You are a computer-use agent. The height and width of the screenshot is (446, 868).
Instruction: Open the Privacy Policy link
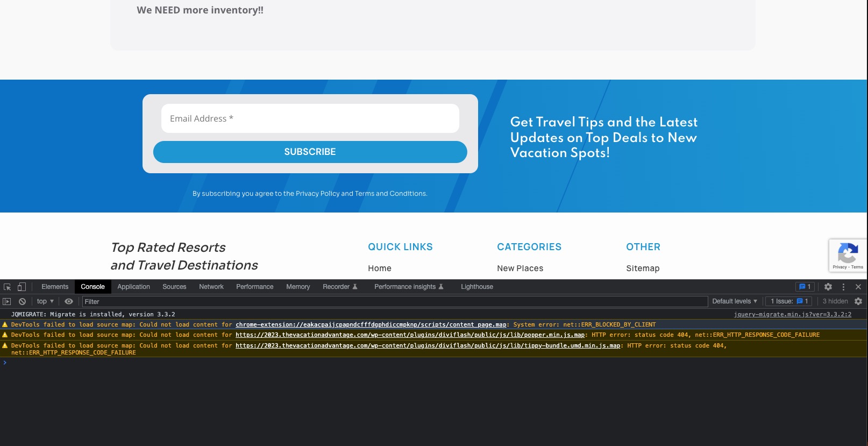tap(317, 194)
